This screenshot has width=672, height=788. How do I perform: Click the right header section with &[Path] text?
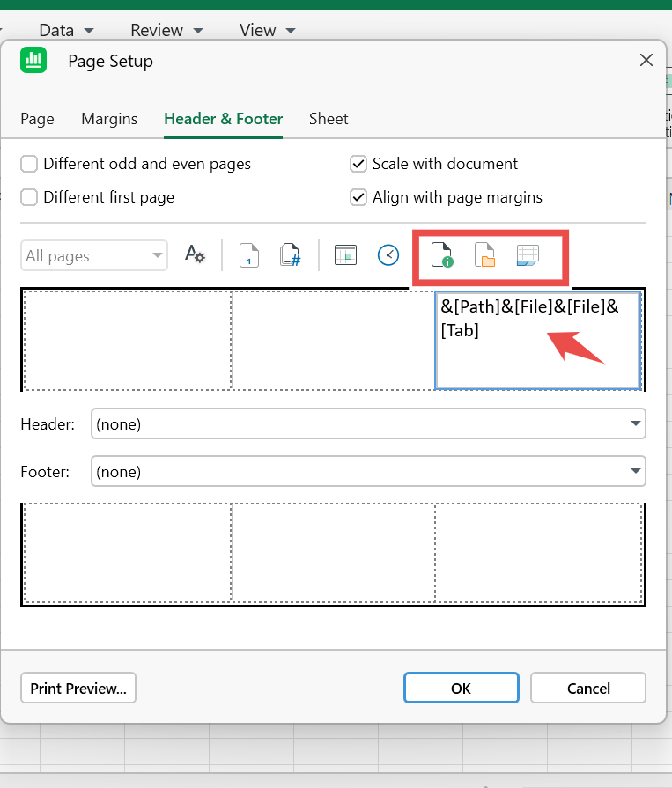coord(538,340)
